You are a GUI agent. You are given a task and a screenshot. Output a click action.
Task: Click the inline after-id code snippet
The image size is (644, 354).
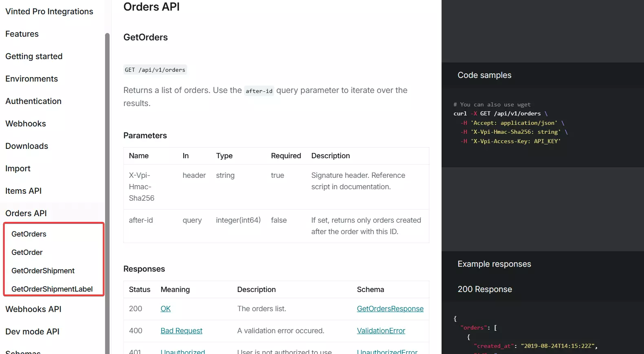[x=259, y=91]
